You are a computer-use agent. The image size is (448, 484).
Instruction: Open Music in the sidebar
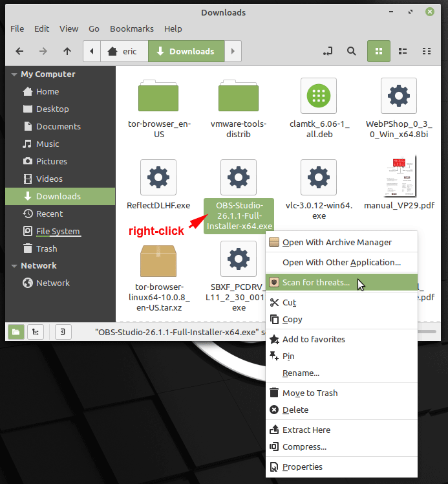[60, 144]
